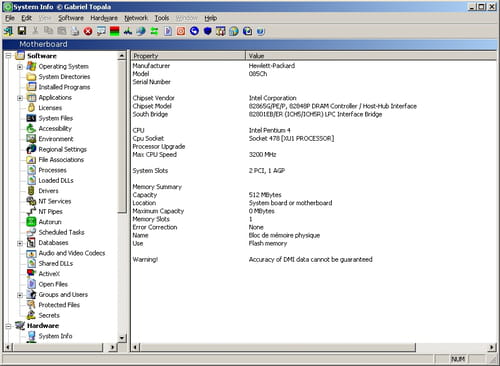Screen dimensions: 500x366
Task: Click details pane scroll left arrow
Action: (135, 347)
